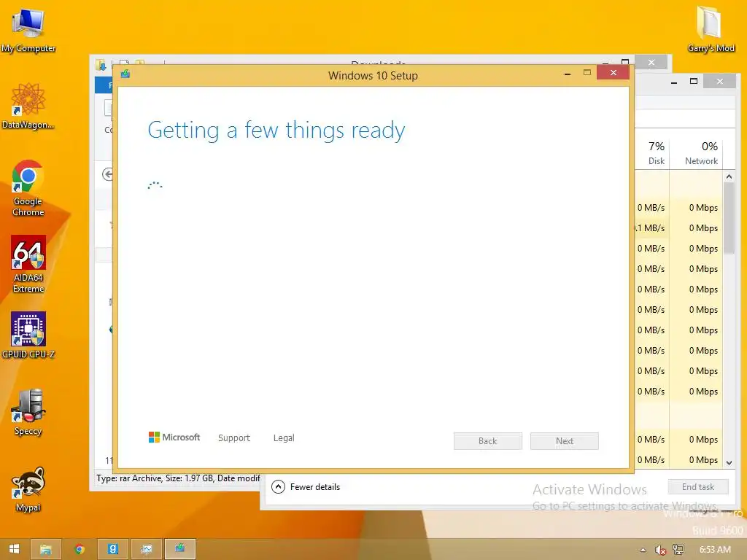
Task: Click the Microsoft logo in Setup
Action: (x=174, y=437)
